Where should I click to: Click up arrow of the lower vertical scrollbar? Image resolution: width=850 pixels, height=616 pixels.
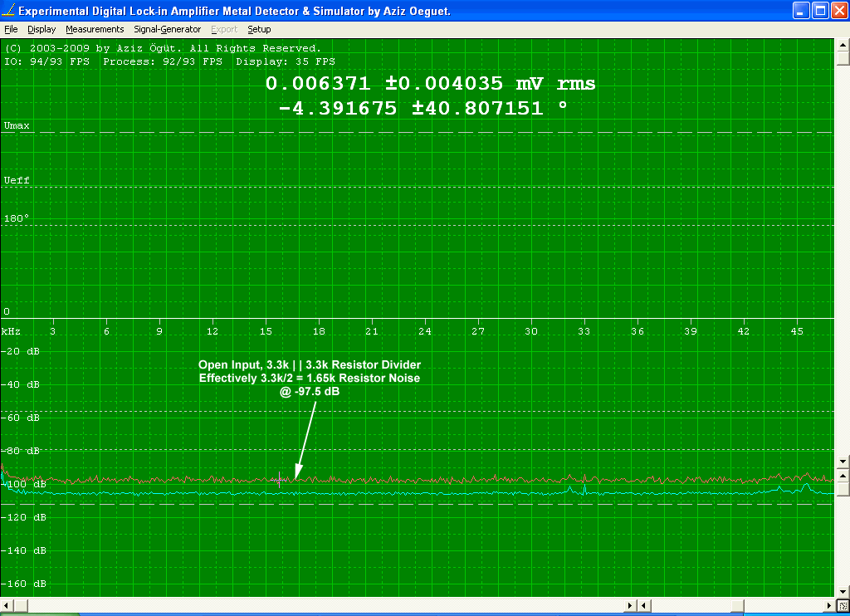[x=843, y=474]
